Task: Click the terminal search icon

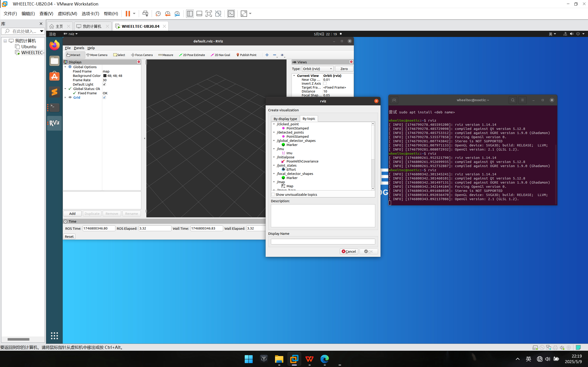Action: pos(513,100)
